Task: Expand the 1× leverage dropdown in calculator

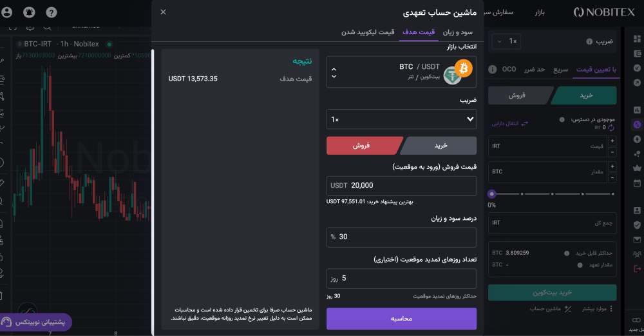Action: click(401, 119)
